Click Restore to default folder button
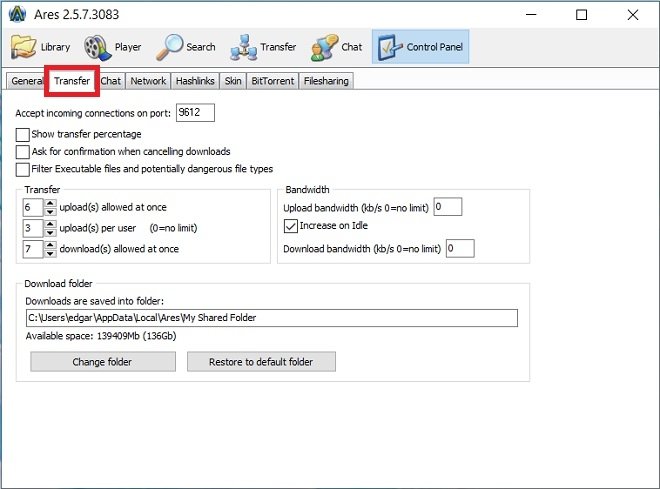The width and height of the screenshot is (660, 489). coord(261,362)
